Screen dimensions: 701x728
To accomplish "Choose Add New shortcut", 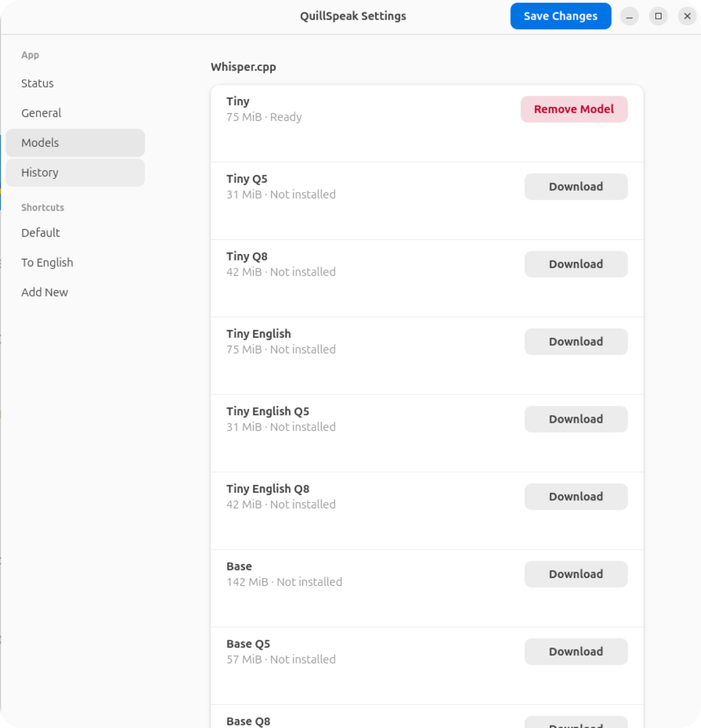I will (75, 292).
